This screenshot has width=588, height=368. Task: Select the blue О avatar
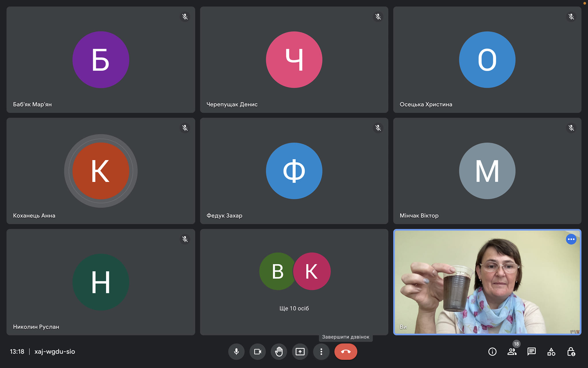pyautogui.click(x=487, y=60)
